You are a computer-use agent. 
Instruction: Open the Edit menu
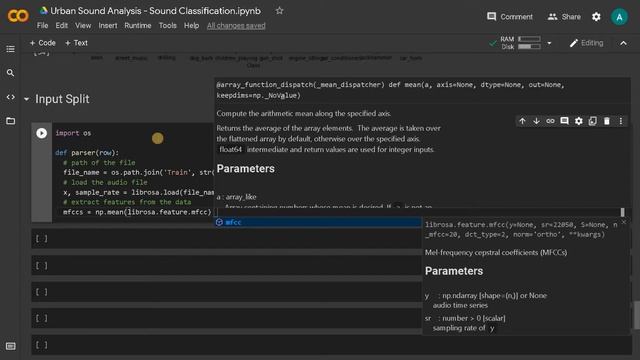pyautogui.click(x=62, y=26)
